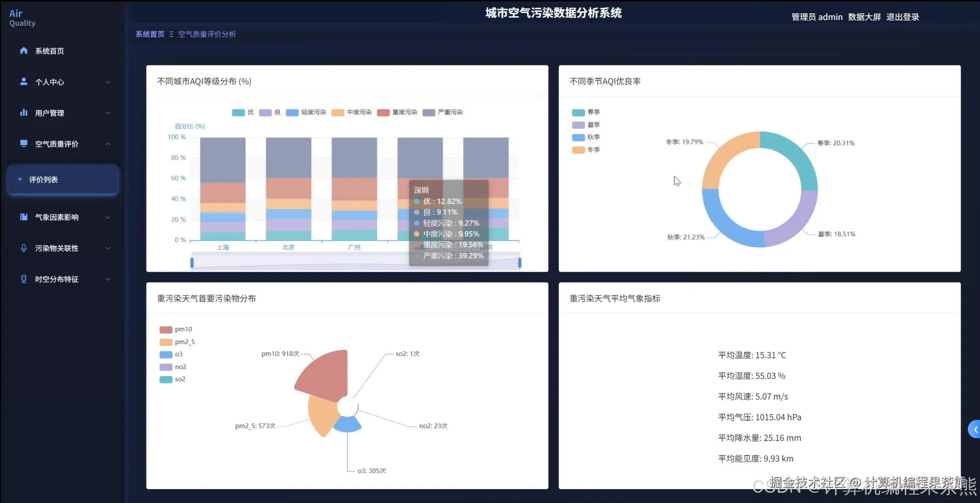Open the 个人中心 menu
This screenshot has width=980, height=503.
pyautogui.click(x=62, y=82)
